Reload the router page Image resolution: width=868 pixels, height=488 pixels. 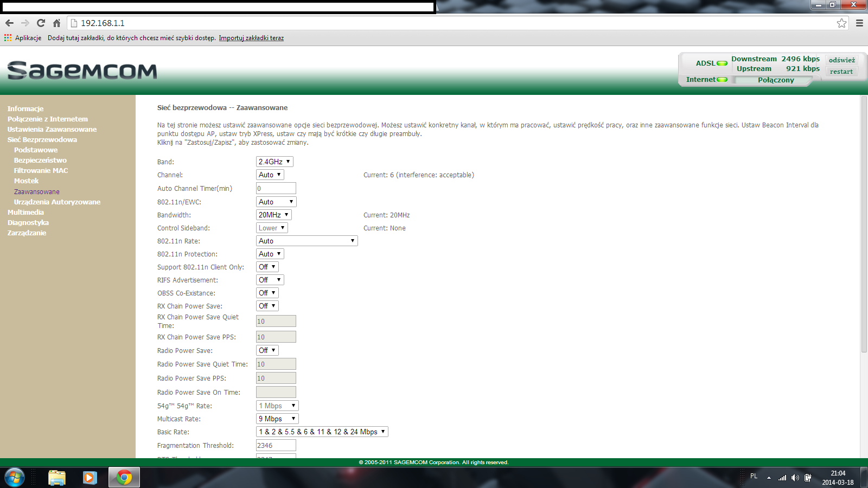coord(41,23)
